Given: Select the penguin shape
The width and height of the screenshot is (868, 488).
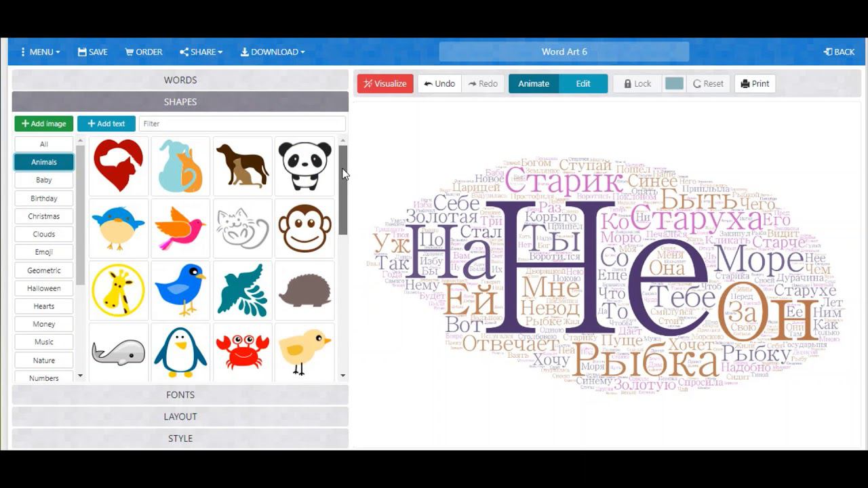Looking at the screenshot, I should pos(180,352).
